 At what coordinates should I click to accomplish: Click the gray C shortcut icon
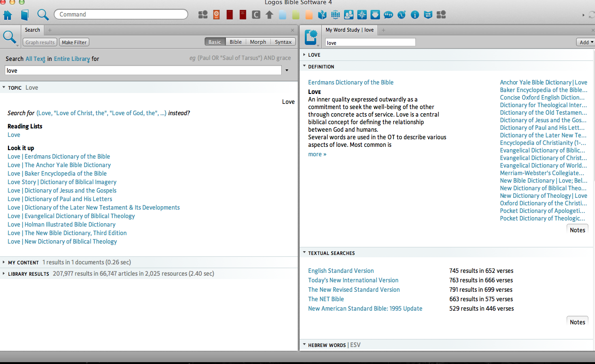[256, 15]
